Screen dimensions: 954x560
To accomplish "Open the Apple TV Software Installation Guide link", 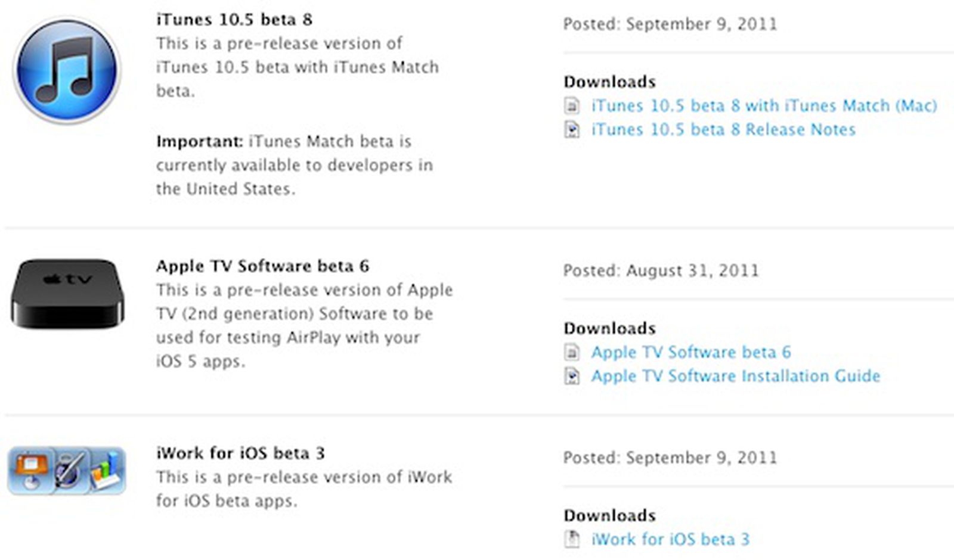I will click(x=736, y=377).
